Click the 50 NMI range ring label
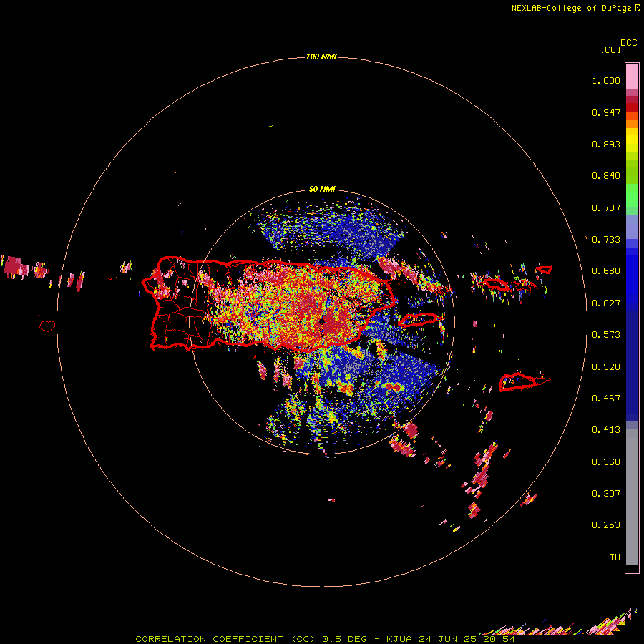Viewport: 644px width, 644px height. pos(322,189)
